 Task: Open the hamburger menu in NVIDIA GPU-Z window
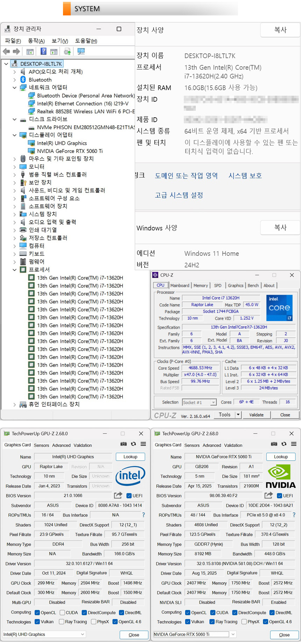tap(294, 444)
